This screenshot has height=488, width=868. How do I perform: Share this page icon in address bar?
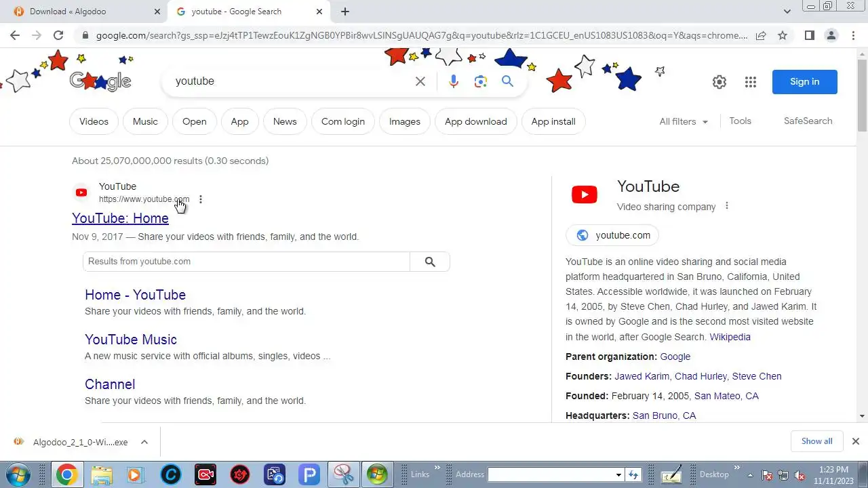click(761, 35)
